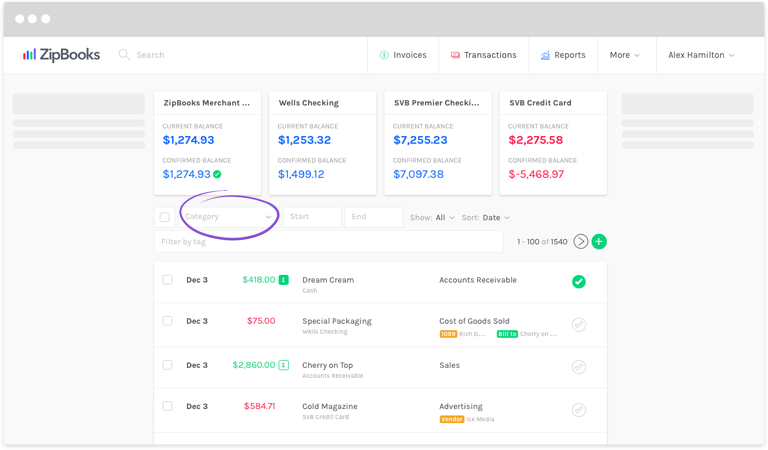Image resolution: width=768 pixels, height=450 pixels.
Task: Click the Cold Magazine transaction name
Action: [330, 406]
